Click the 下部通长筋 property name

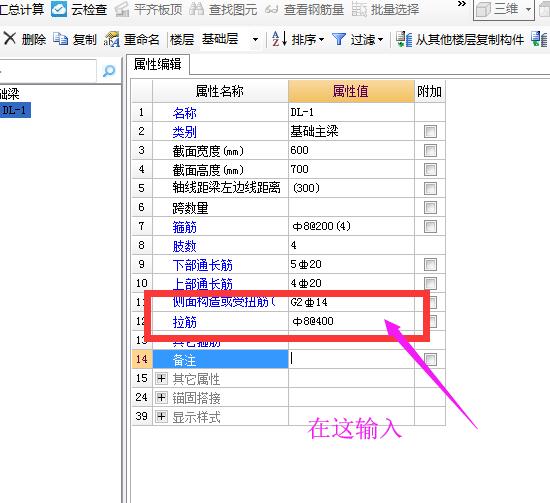(203, 265)
